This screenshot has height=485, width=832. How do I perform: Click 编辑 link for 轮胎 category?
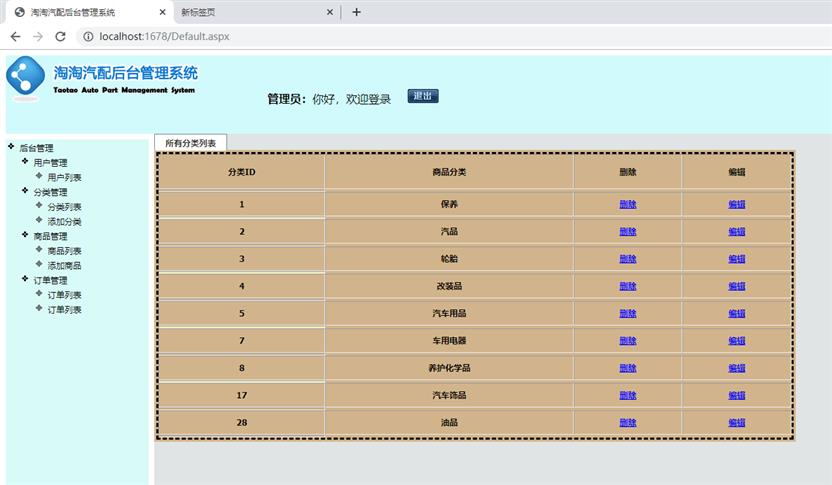coord(736,258)
